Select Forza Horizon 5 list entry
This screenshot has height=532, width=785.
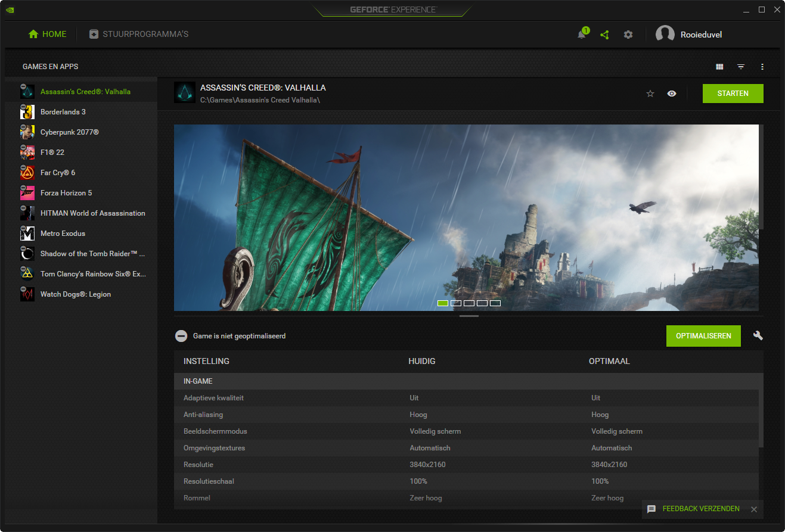point(66,193)
